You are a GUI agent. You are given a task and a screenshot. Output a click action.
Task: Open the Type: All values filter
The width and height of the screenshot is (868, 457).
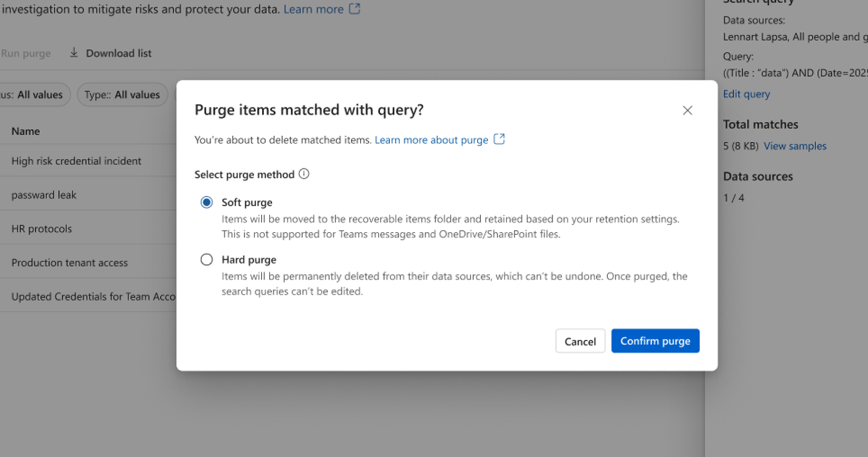(x=122, y=94)
